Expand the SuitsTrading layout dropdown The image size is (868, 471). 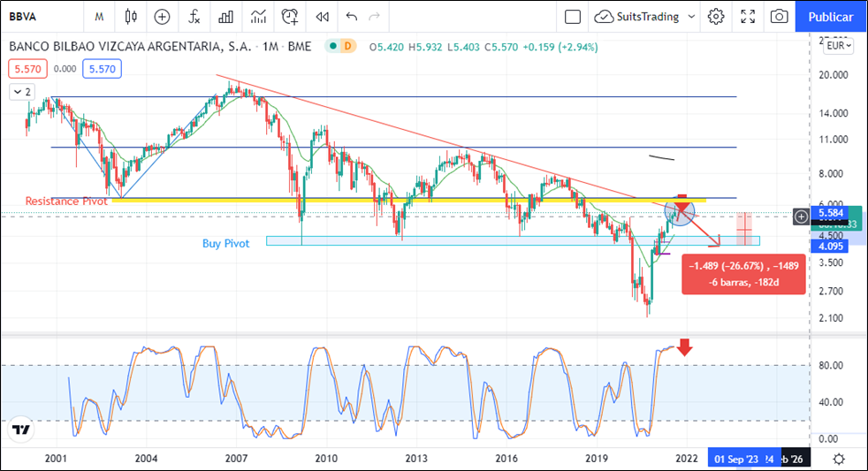[x=689, y=16]
